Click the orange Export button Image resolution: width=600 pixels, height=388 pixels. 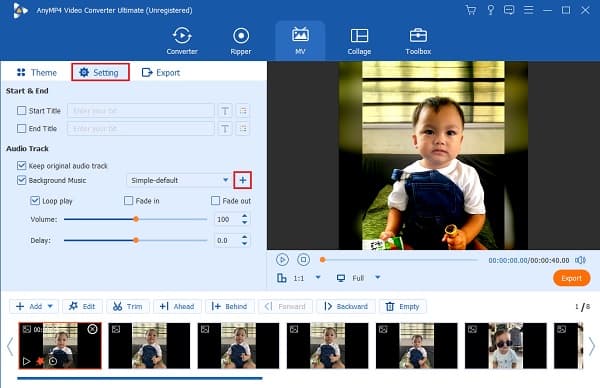(x=572, y=278)
